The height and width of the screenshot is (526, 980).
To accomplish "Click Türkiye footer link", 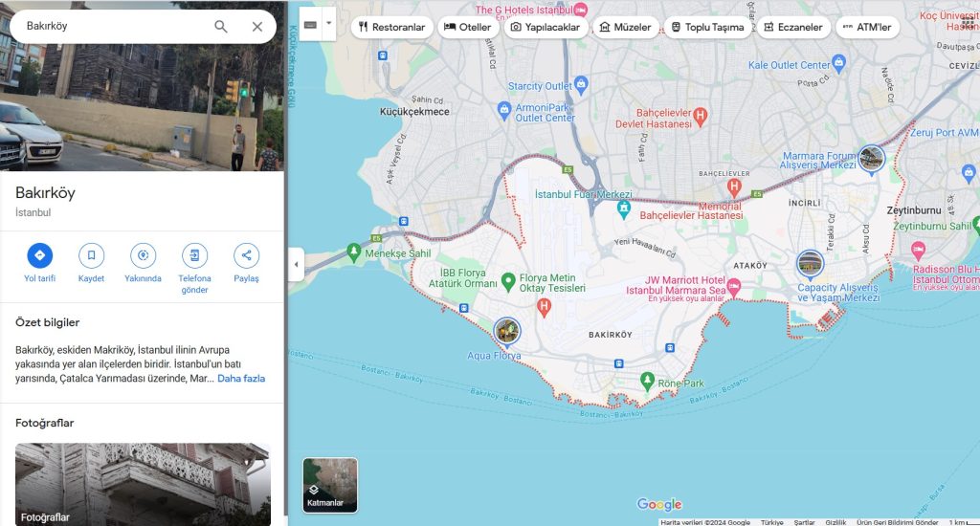I will coord(772,522).
